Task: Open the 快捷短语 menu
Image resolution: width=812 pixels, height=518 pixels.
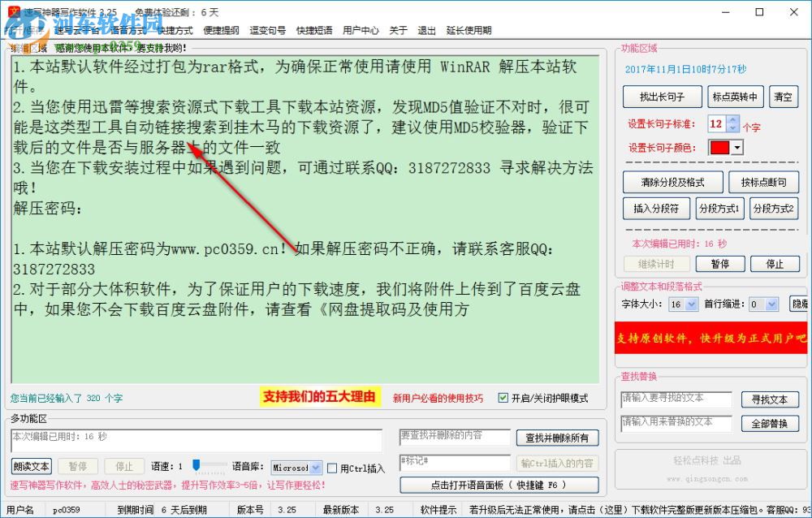Action: [x=314, y=31]
